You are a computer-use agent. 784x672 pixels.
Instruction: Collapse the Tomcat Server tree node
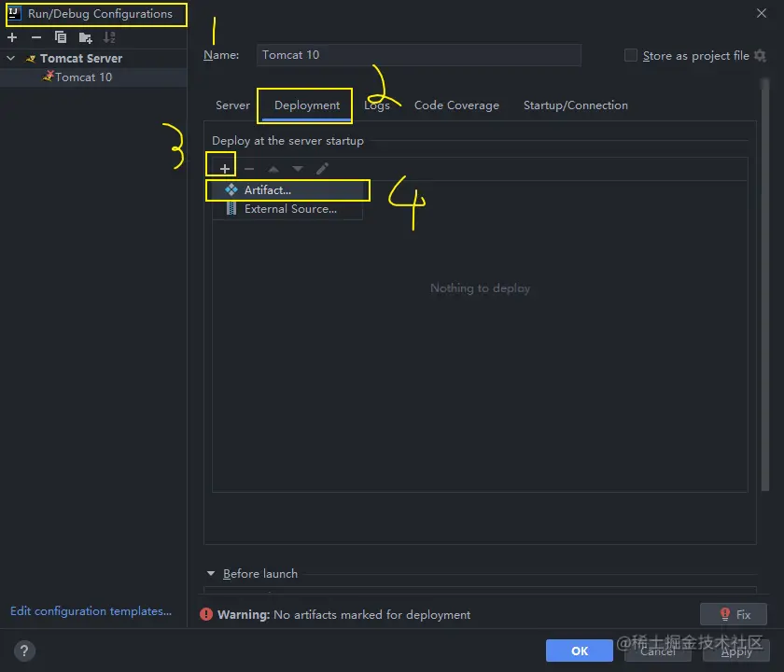(x=10, y=59)
